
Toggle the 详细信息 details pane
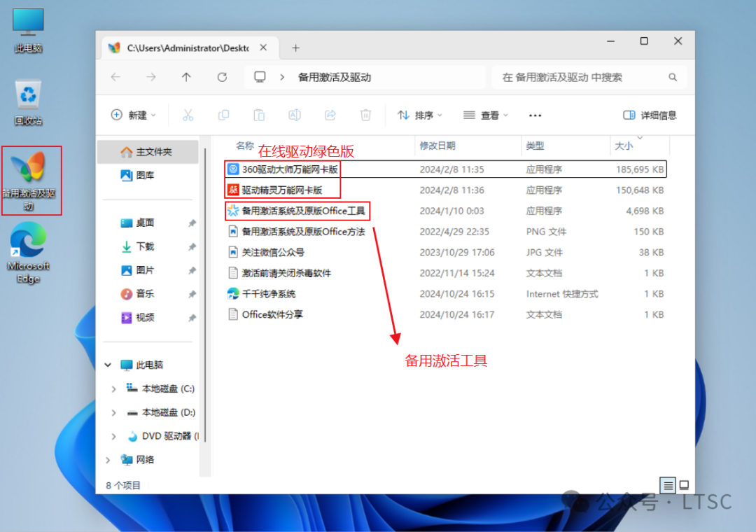click(x=650, y=115)
